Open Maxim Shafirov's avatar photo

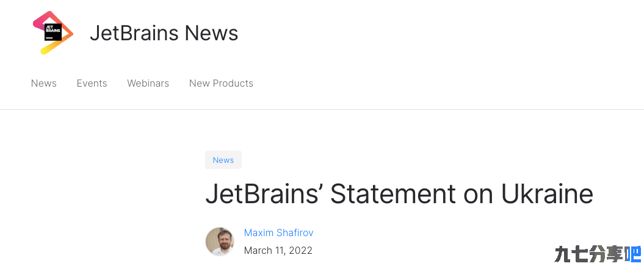coord(220,242)
